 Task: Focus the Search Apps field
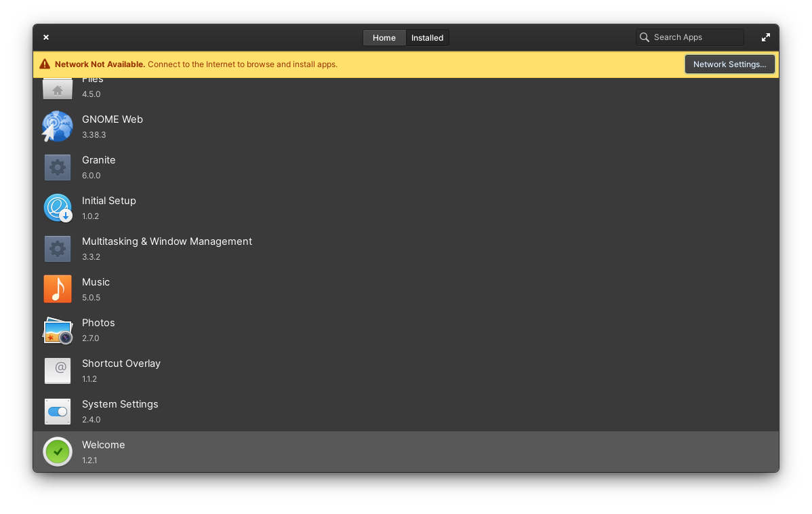(690, 37)
